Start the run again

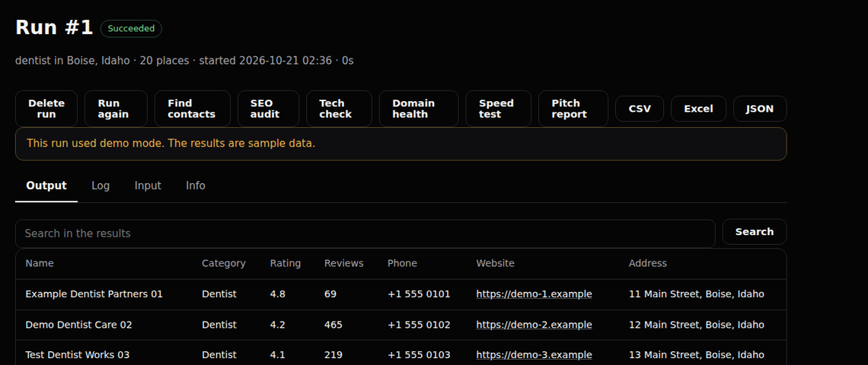pos(116,109)
